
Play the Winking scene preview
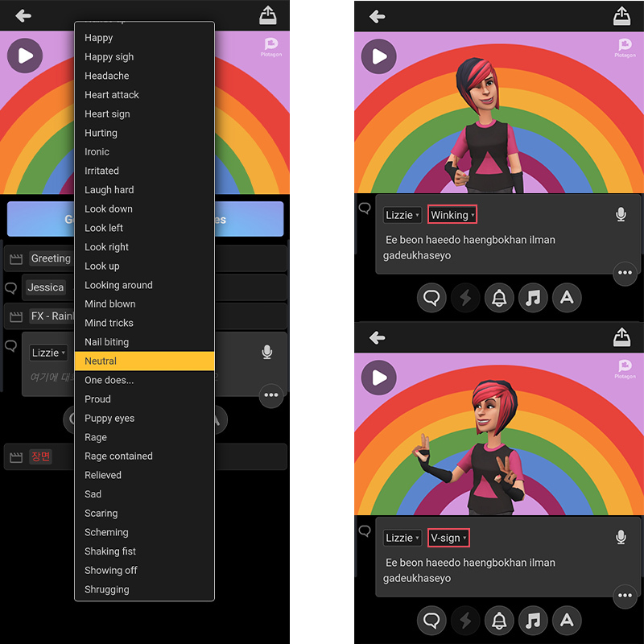tap(378, 56)
